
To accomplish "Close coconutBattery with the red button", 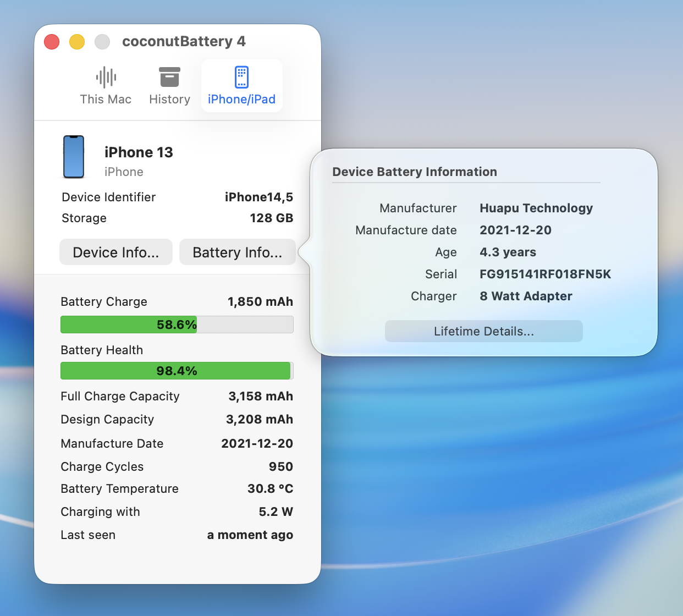I will click(x=52, y=42).
